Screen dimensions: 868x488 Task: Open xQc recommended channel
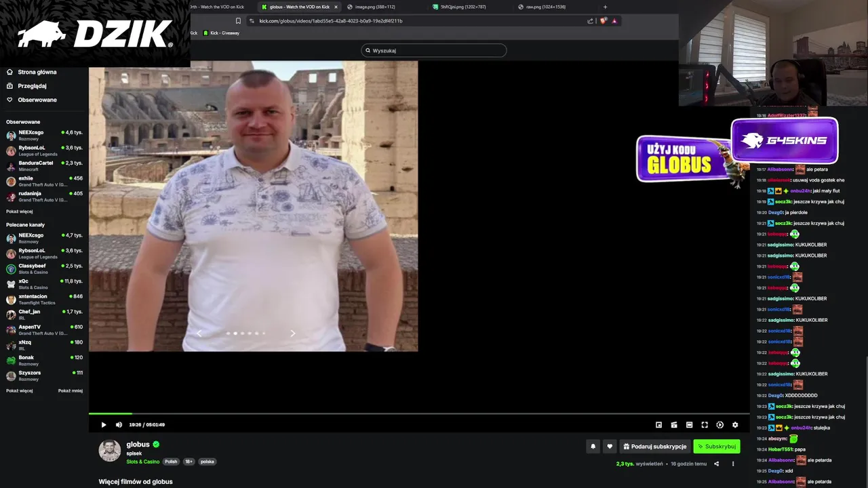point(44,283)
